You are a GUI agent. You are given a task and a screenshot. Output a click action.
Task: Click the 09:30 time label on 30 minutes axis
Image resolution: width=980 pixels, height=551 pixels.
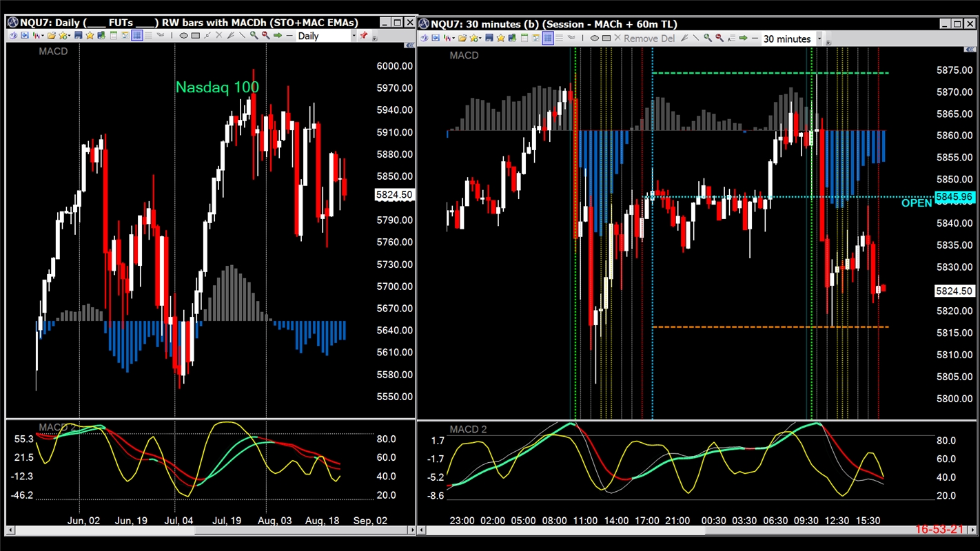[x=806, y=521]
